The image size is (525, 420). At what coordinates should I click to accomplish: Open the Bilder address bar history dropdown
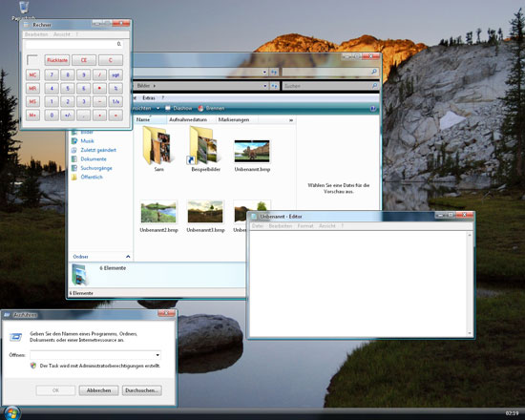[264, 86]
